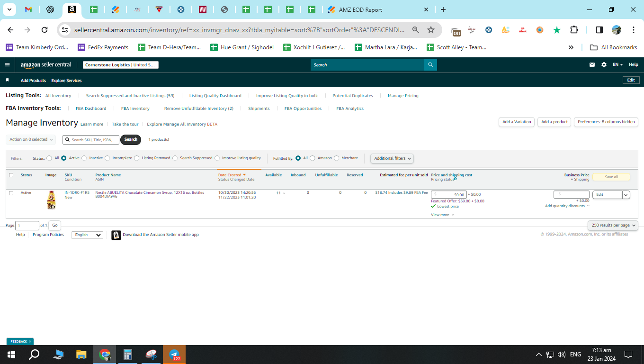Open the English language selector in footer
644x364 pixels.
87,235
